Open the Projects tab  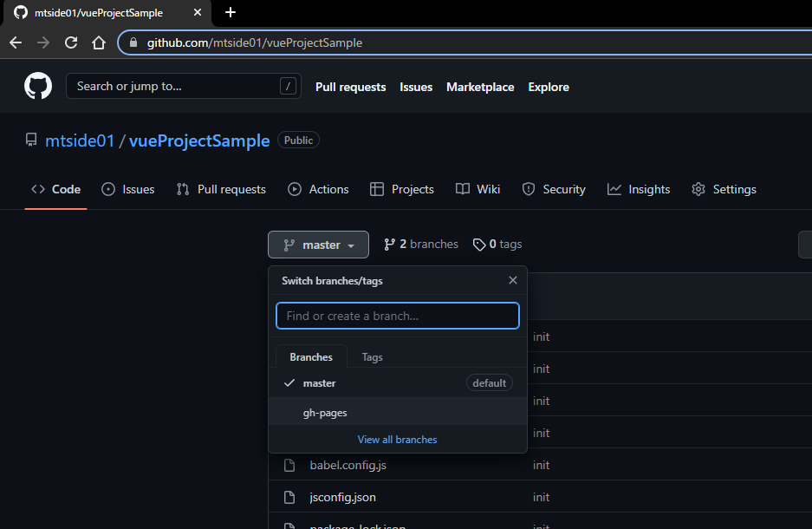(x=402, y=190)
